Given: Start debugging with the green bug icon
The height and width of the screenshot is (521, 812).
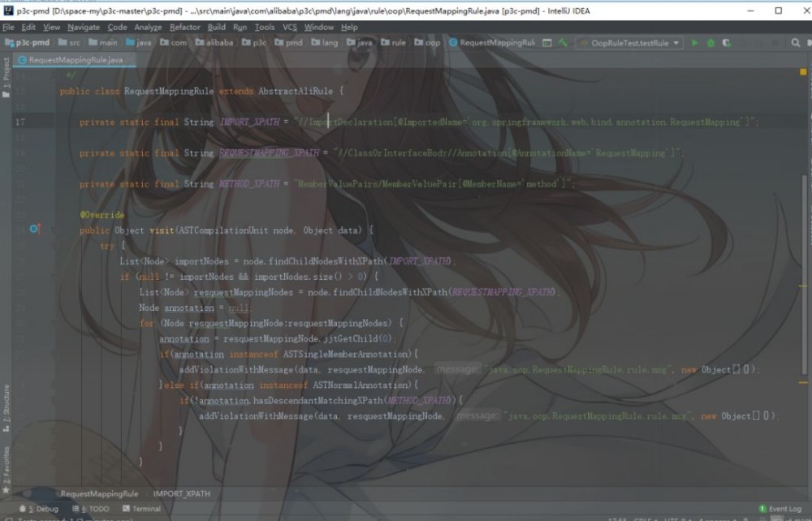Looking at the screenshot, I should pos(711,43).
